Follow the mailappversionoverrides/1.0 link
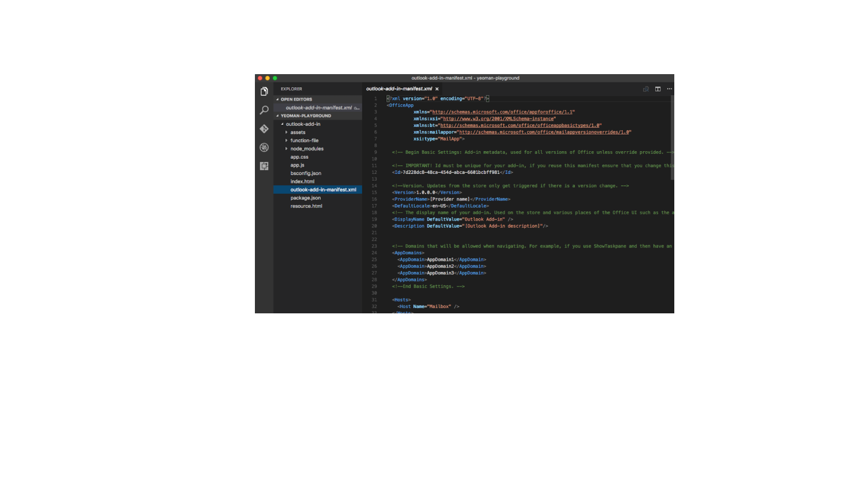868x479 pixels. pos(544,132)
